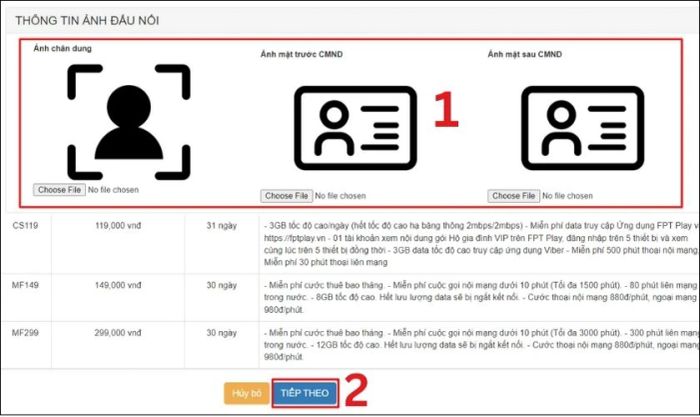Screen dimensions: 700x417
Task: Click the front CMND ID card icon
Action: coord(355,128)
